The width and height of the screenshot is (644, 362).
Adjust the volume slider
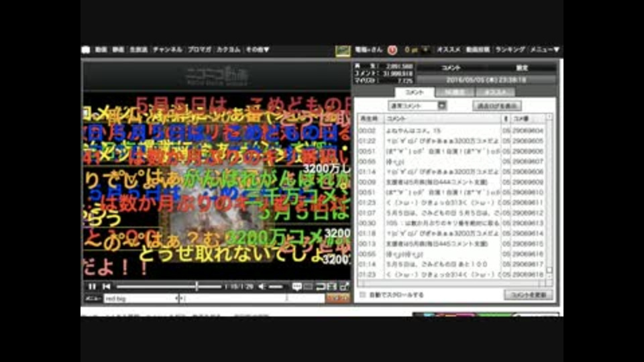pyautogui.click(x=277, y=286)
